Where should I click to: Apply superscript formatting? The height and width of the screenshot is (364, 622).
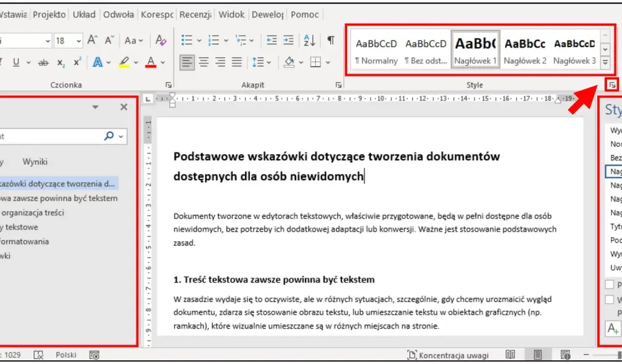(77, 63)
